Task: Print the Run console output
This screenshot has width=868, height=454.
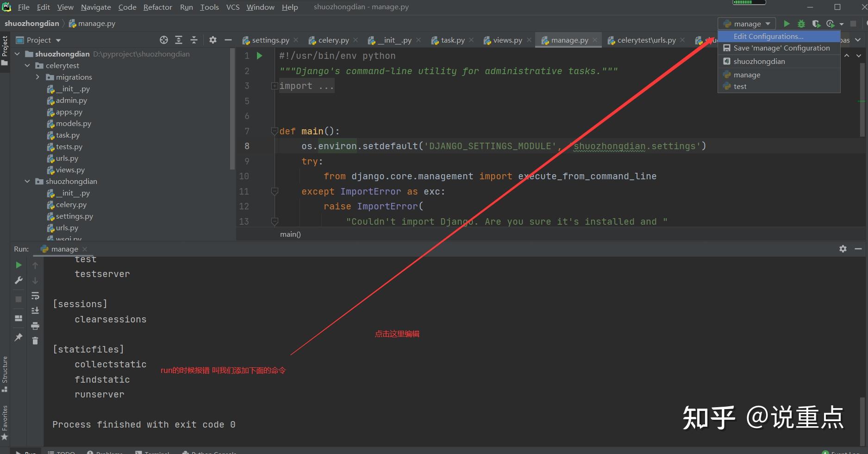Action: point(35,326)
